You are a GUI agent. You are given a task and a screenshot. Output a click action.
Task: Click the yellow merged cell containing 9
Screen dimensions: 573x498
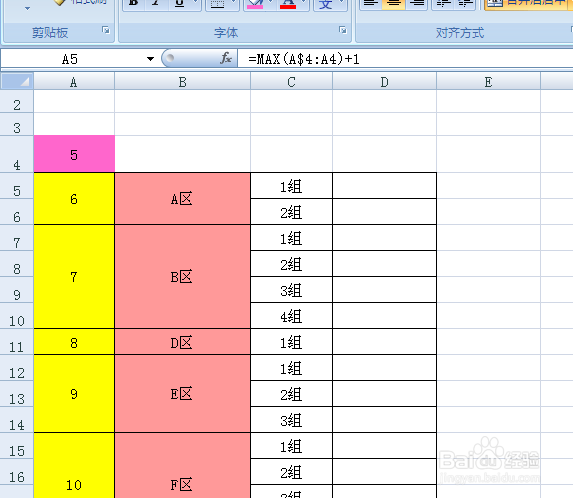[74, 394]
